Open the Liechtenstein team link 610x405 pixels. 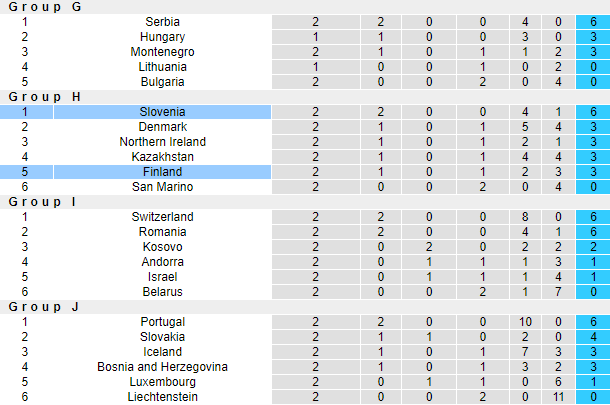click(163, 396)
